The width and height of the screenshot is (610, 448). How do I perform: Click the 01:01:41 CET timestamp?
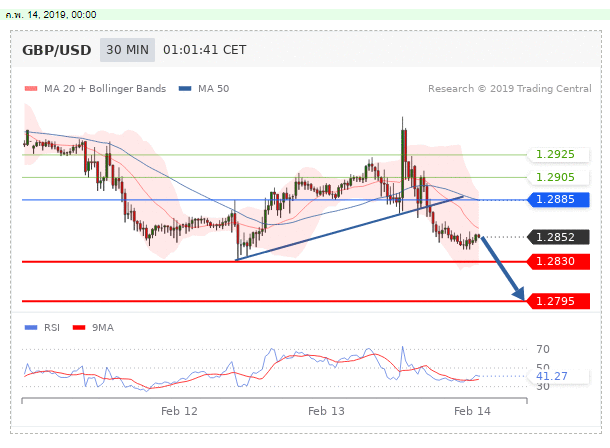click(205, 50)
